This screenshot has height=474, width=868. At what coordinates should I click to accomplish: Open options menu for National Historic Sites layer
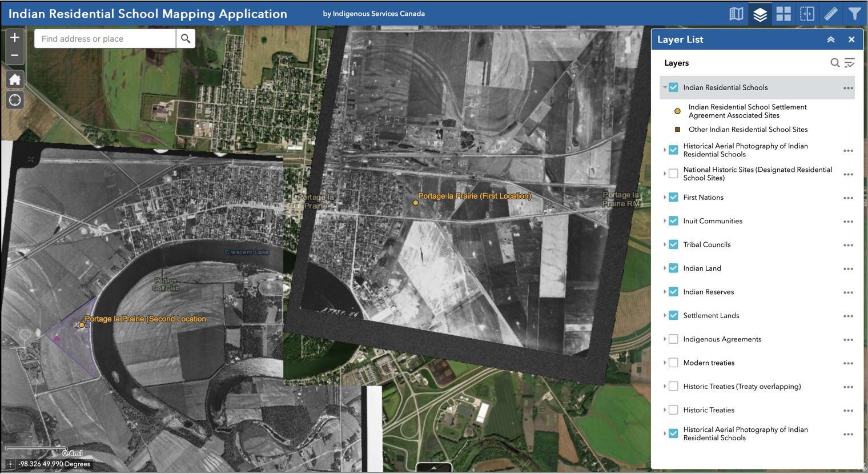pos(848,174)
